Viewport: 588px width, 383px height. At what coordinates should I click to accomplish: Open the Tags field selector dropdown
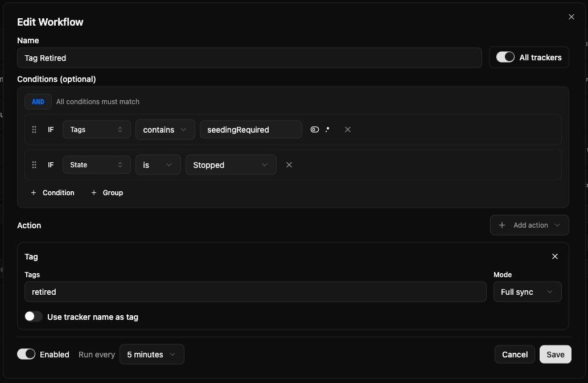(96, 130)
